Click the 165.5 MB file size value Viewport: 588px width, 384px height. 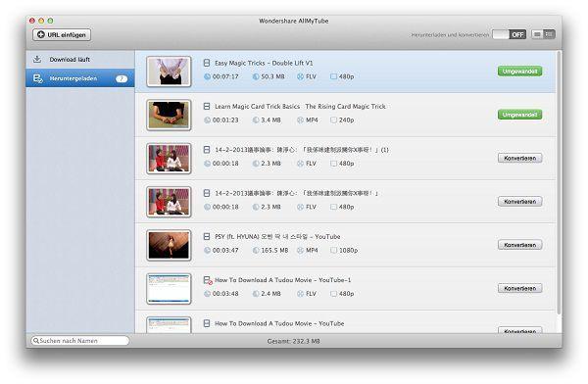click(x=274, y=250)
